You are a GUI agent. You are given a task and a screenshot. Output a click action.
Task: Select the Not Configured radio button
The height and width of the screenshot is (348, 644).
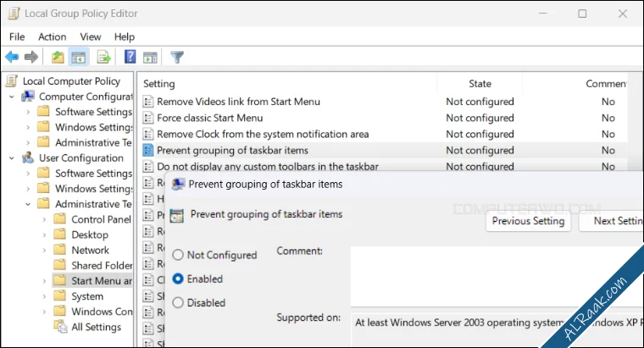point(178,255)
